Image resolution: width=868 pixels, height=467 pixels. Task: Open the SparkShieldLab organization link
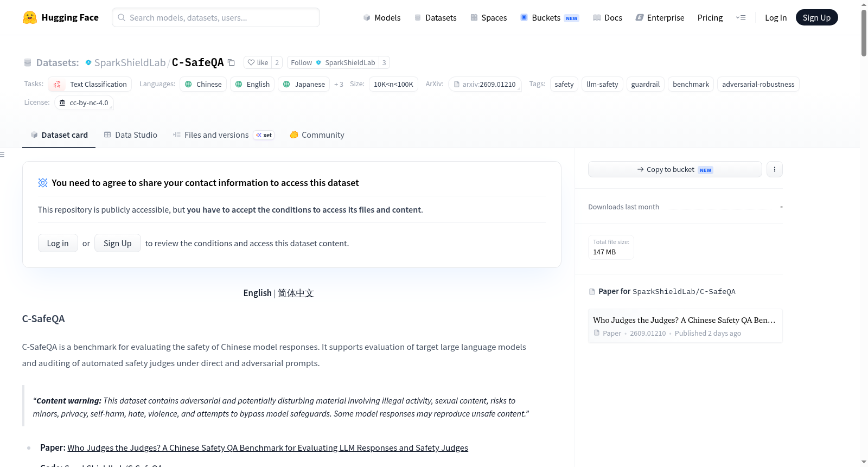click(x=130, y=62)
